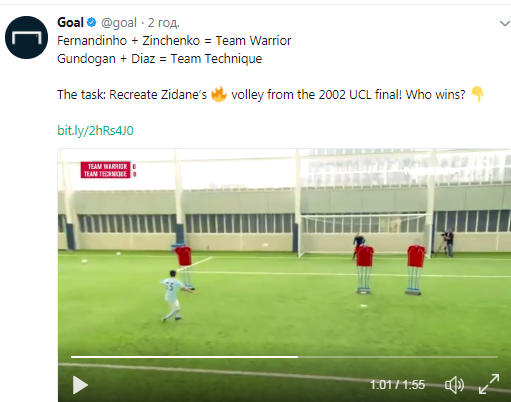
Task: Click the goal net in the video
Action: tap(364, 235)
